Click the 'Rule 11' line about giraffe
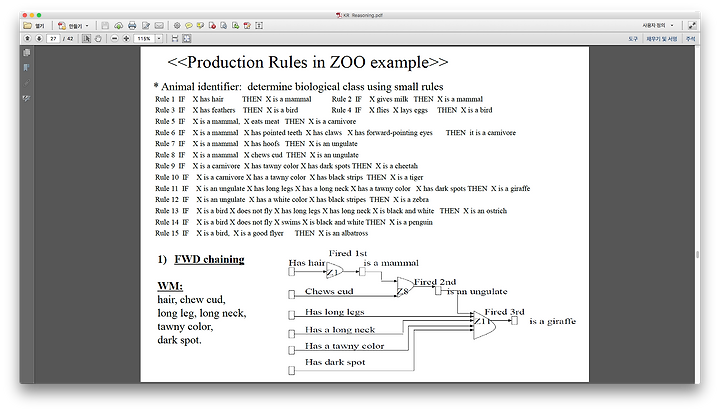Screen dimensions: 720x412 [x=343, y=188]
